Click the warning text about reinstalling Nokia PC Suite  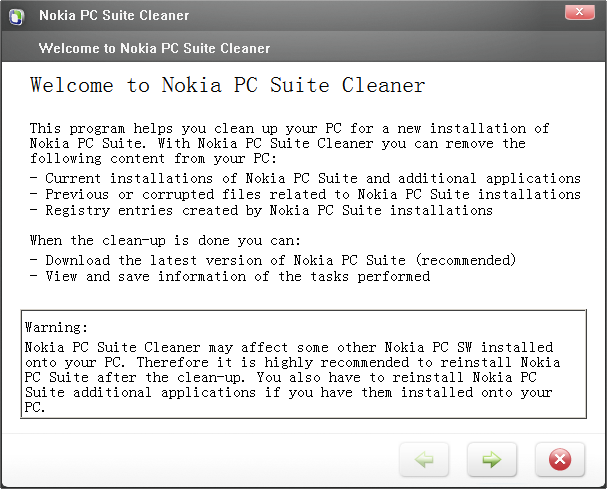point(292,362)
